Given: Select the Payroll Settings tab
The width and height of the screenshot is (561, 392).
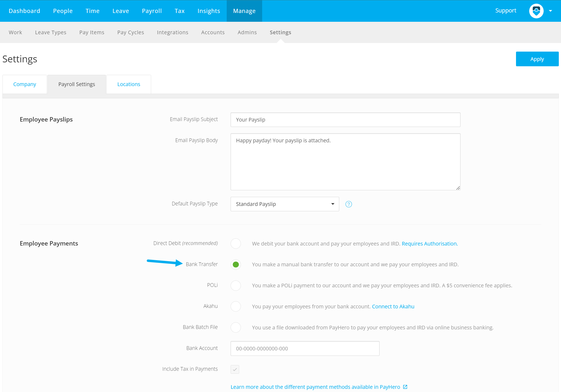Looking at the screenshot, I should pyautogui.click(x=77, y=84).
